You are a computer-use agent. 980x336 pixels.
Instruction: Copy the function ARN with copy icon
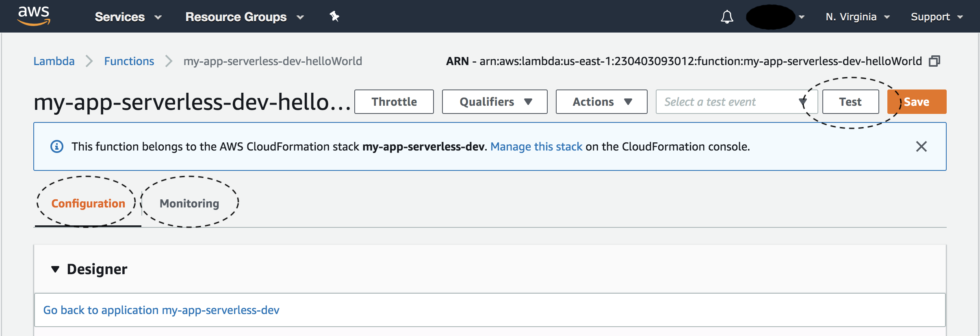coord(934,61)
